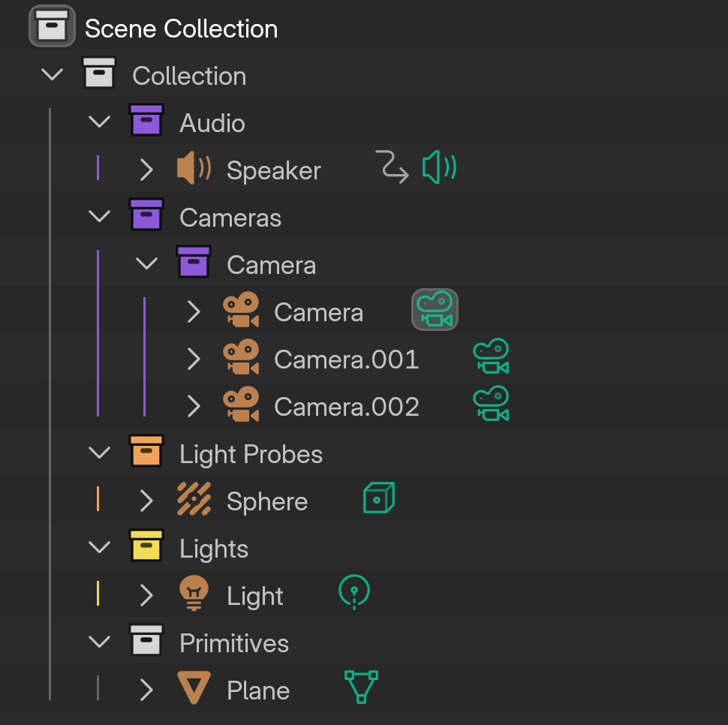
Task: Select the Light object name
Action: (255, 597)
